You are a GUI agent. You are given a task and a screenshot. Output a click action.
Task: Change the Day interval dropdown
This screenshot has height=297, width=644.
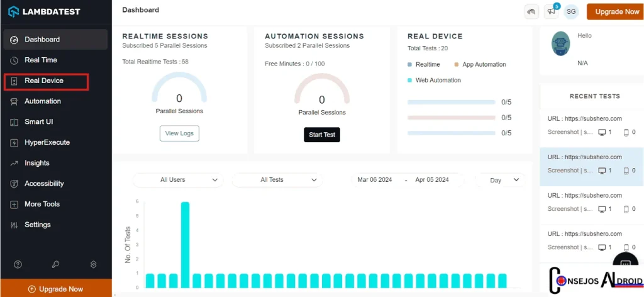point(500,180)
